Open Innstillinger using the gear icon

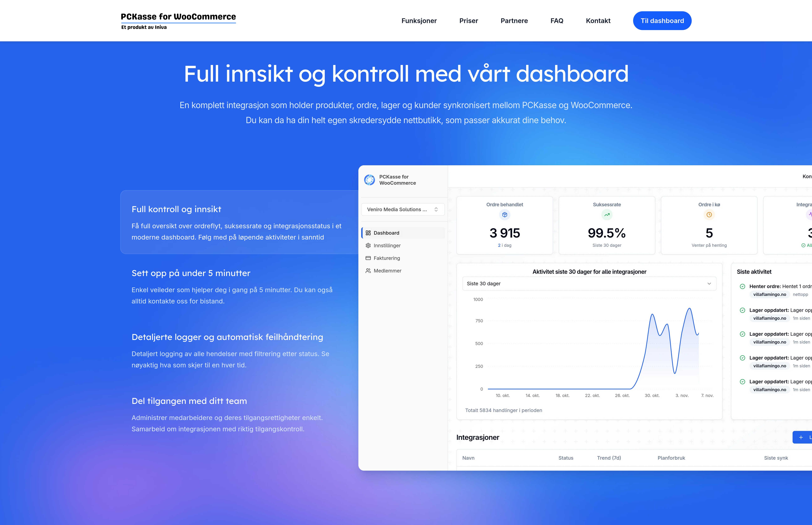click(x=368, y=246)
